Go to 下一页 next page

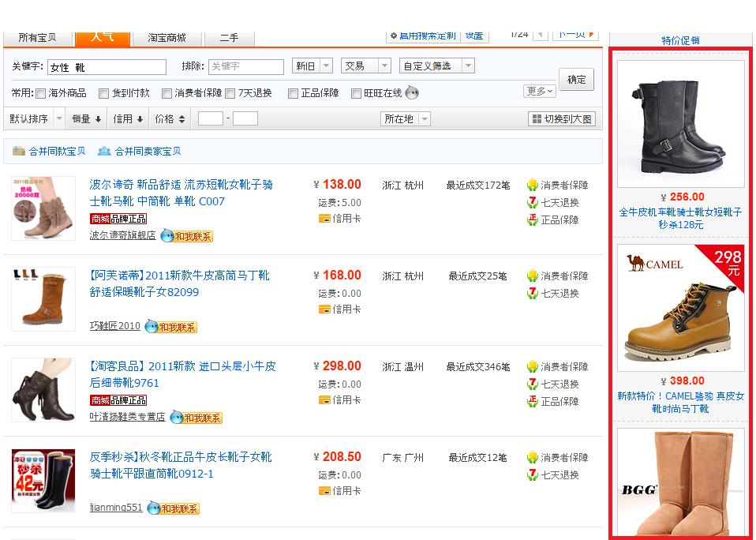click(575, 35)
